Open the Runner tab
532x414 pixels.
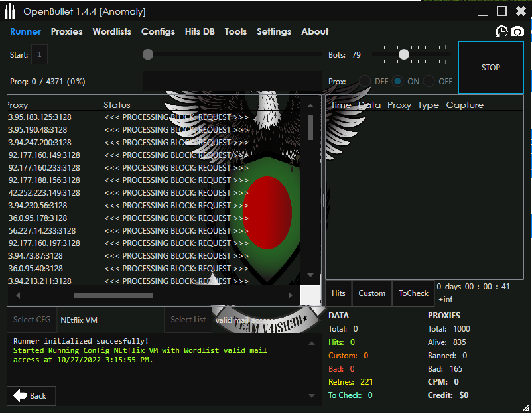pyautogui.click(x=25, y=32)
